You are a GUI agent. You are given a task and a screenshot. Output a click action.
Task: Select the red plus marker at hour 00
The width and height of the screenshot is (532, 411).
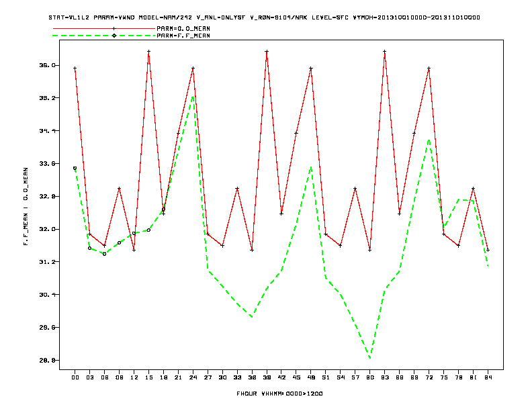click(75, 68)
